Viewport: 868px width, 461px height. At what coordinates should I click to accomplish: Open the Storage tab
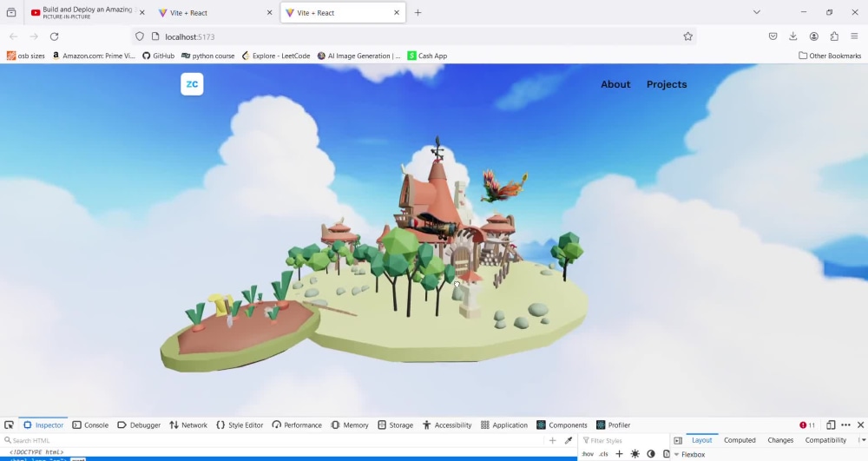(x=395, y=425)
